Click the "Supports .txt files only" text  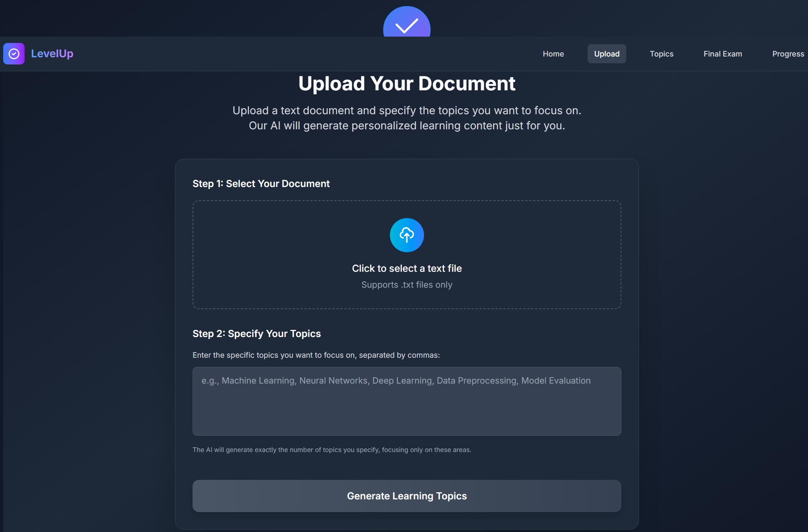click(x=407, y=285)
